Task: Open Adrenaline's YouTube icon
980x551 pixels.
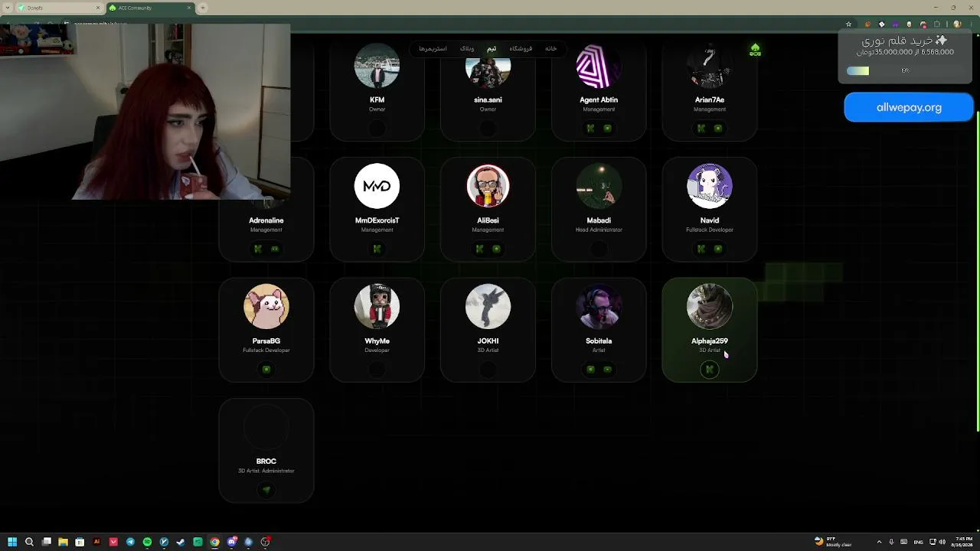Action: click(275, 249)
